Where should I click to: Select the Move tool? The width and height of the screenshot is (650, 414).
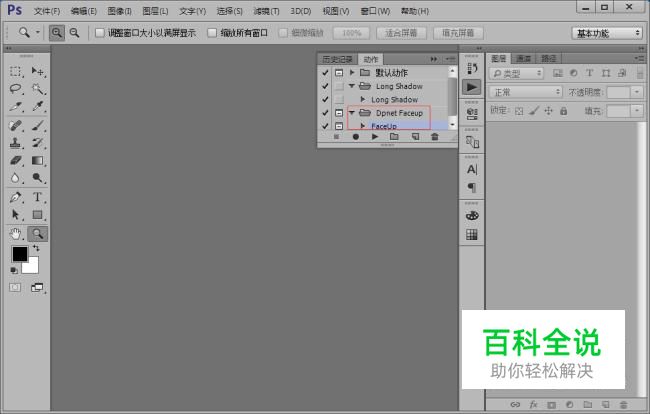click(38, 71)
